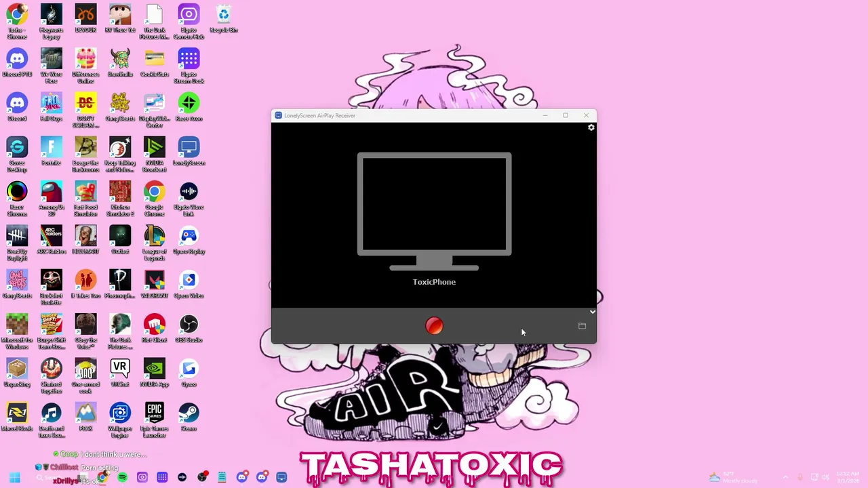Open Elgato Camera Hub desktop icon
The height and width of the screenshot is (488, 868).
pos(189,20)
